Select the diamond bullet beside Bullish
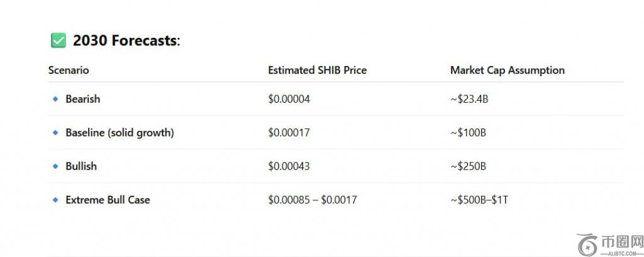644x257 pixels. [55, 166]
